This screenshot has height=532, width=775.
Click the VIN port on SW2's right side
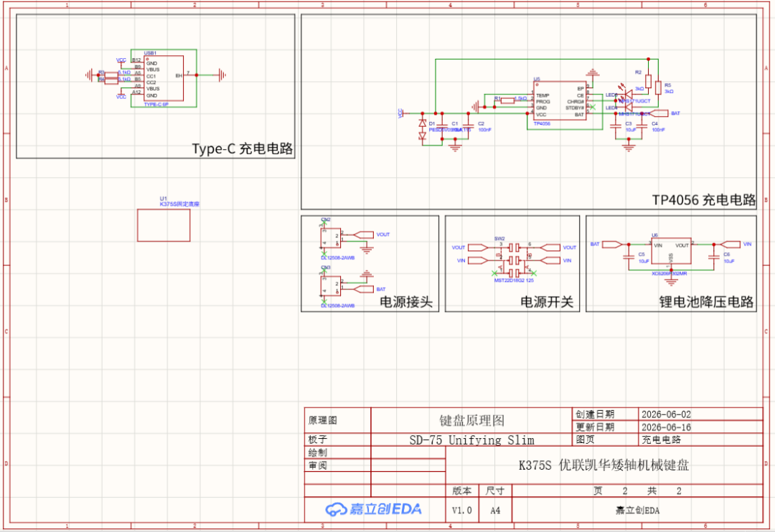550,260
